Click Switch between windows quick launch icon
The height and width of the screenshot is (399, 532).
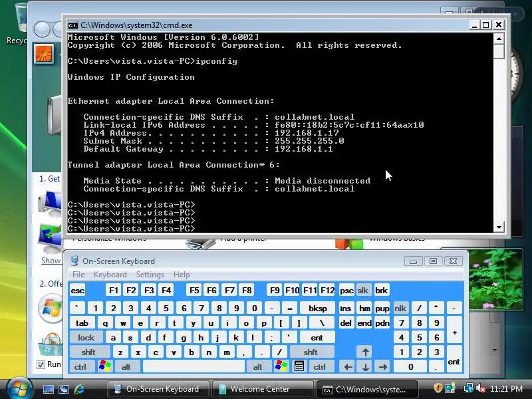[63, 389]
